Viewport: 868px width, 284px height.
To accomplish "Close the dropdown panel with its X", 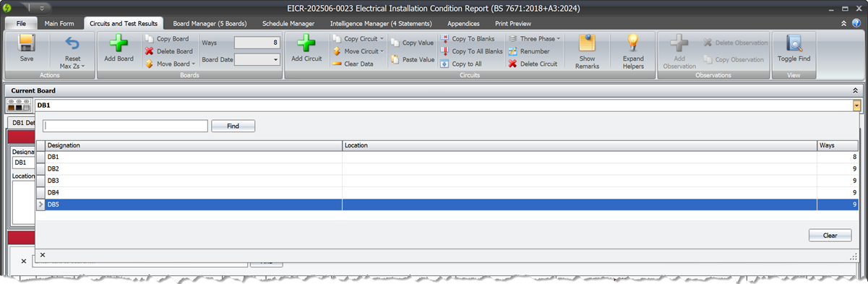I will (43, 255).
